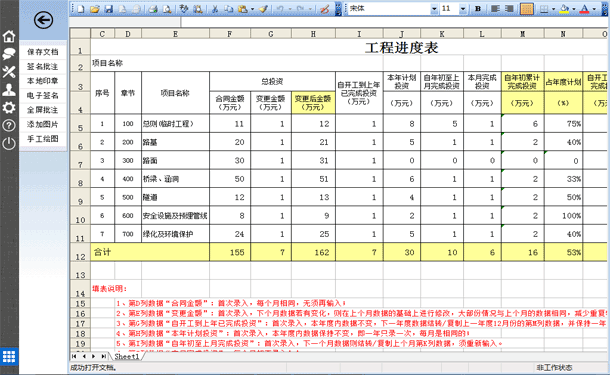Open the user profile sidebar icon
The width and height of the screenshot is (610, 375).
(x=9, y=90)
